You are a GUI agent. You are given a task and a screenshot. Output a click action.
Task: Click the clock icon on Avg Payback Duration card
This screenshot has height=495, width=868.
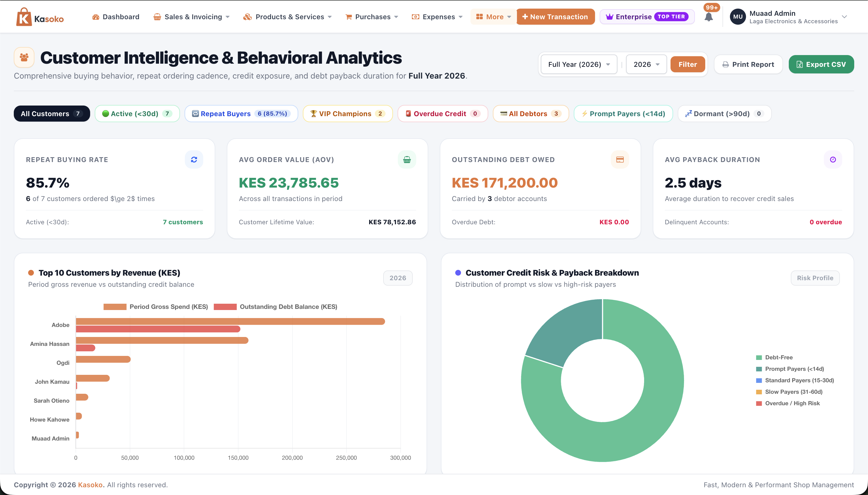pyautogui.click(x=833, y=159)
